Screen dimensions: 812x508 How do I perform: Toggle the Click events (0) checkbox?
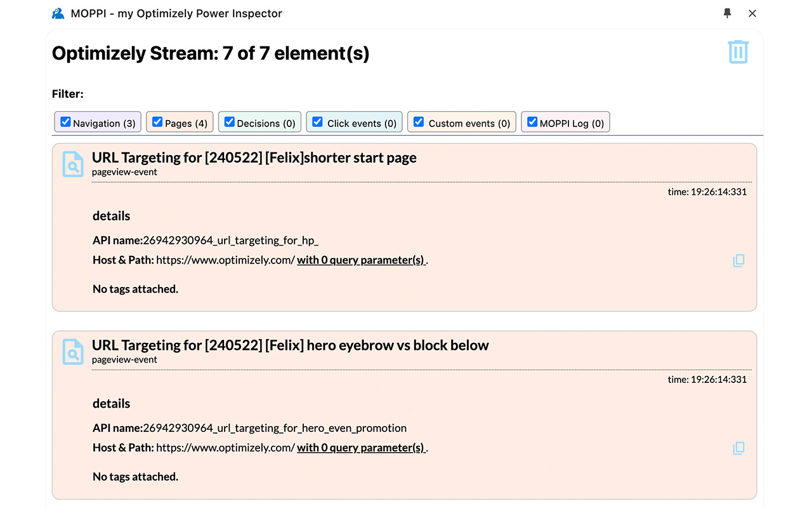[x=317, y=122]
